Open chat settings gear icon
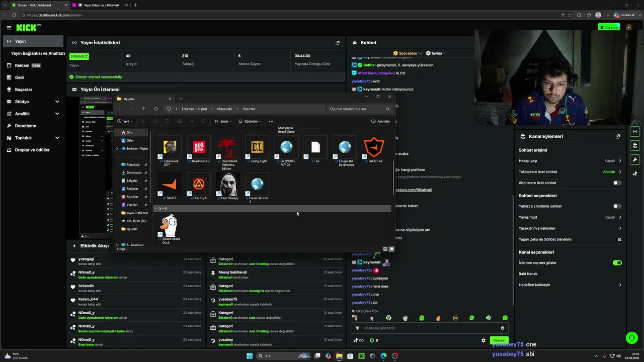Image resolution: width=644 pixels, height=362 pixels. 484,340
